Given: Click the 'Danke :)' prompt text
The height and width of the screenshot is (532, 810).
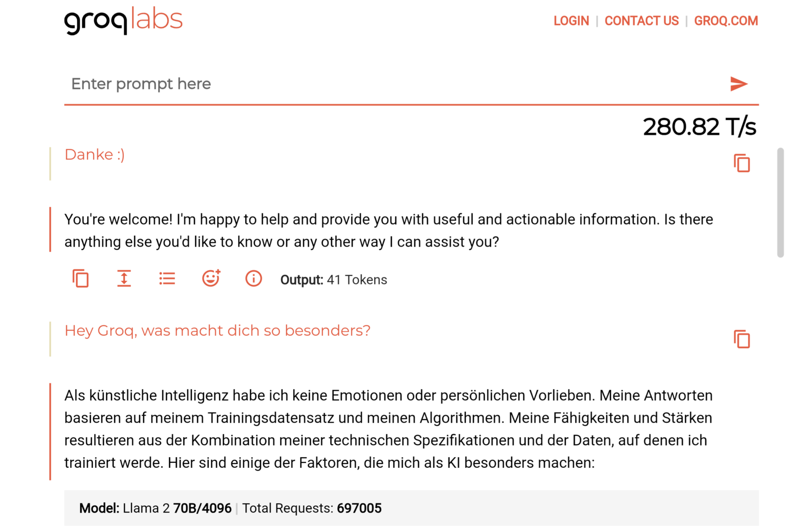Looking at the screenshot, I should pyautogui.click(x=94, y=155).
